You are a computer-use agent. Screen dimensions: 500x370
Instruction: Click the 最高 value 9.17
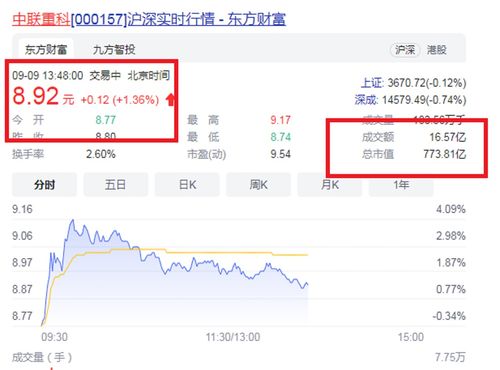(x=280, y=120)
